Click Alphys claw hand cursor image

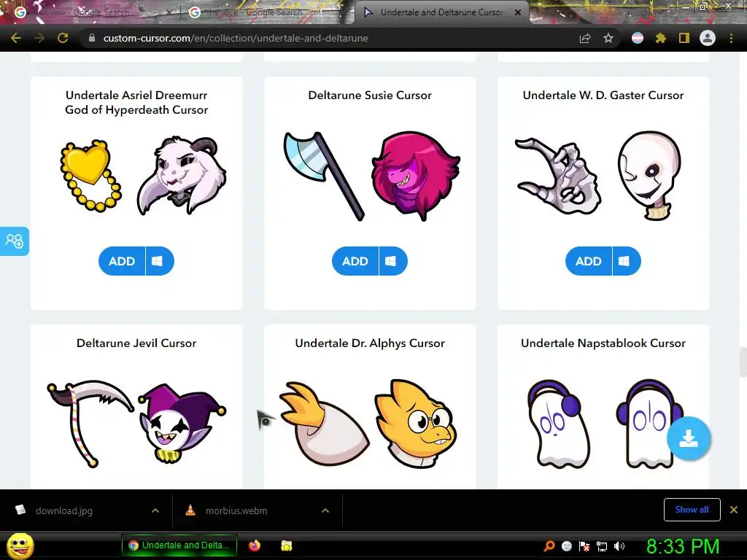325,423
